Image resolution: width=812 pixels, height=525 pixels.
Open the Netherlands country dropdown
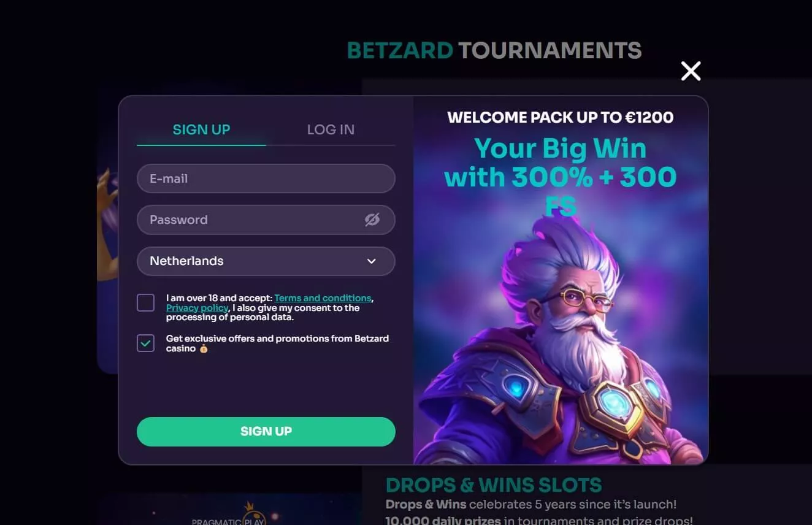[x=266, y=261]
